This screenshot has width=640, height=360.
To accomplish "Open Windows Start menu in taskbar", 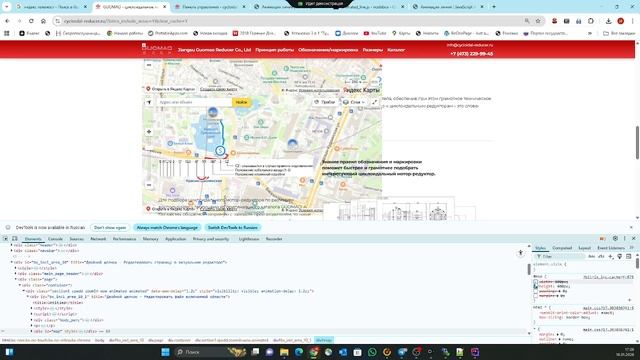I will coord(165,352).
